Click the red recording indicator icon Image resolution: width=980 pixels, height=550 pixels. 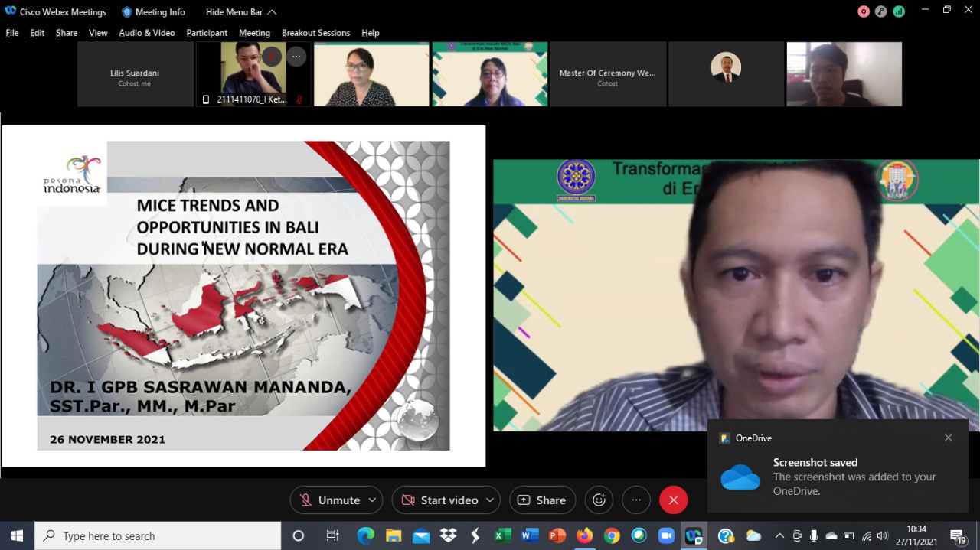tap(864, 11)
